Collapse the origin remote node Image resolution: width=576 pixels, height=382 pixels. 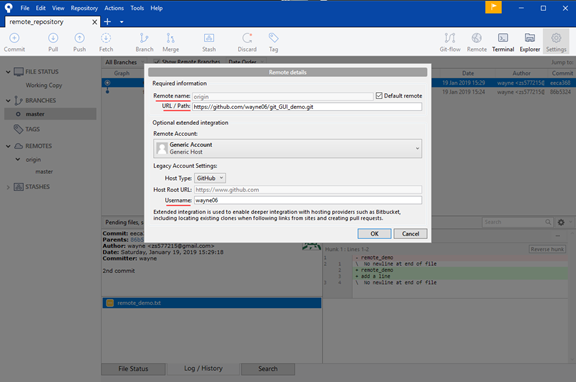(18, 159)
